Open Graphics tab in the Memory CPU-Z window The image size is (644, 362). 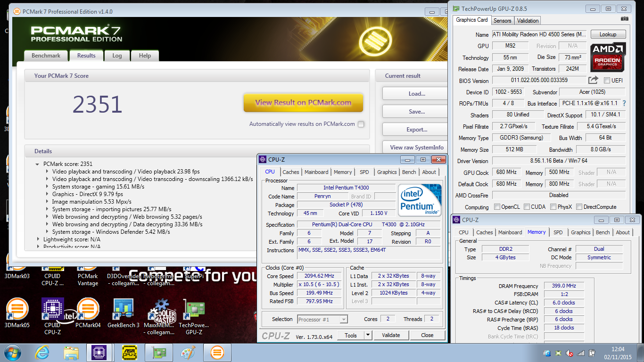coord(581,232)
